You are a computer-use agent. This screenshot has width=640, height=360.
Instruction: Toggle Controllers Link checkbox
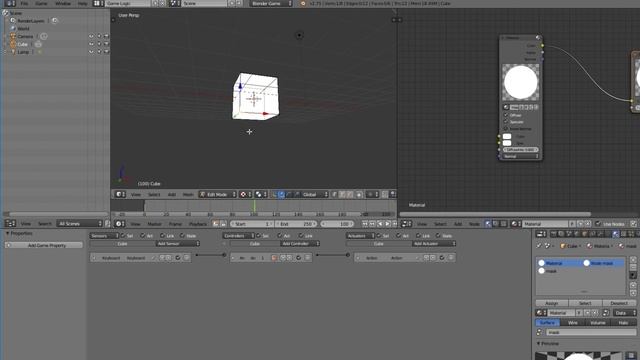coord(300,236)
